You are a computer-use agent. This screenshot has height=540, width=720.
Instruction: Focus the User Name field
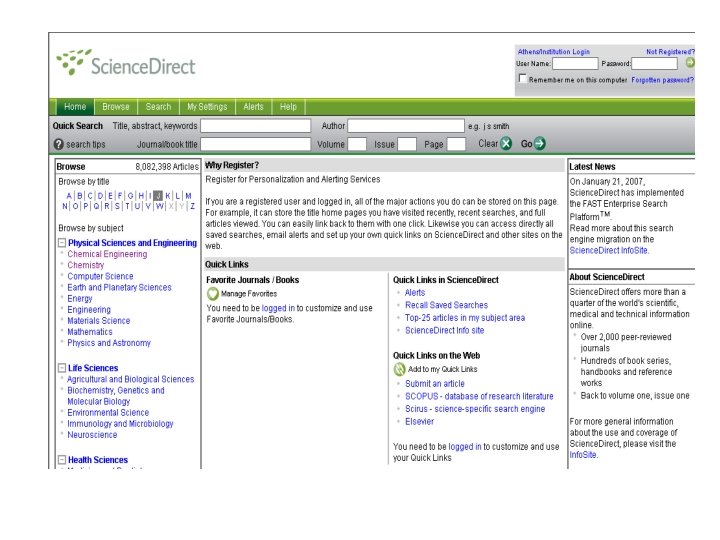575,63
